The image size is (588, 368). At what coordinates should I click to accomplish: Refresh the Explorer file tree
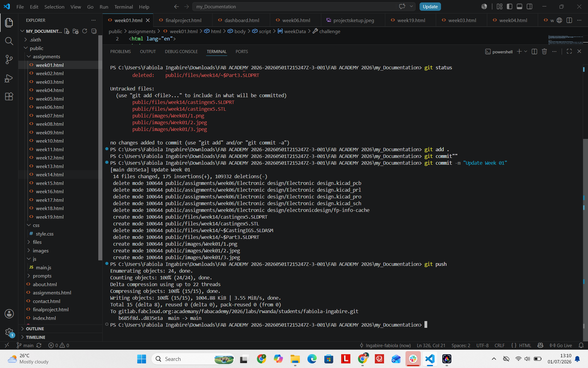tap(85, 31)
